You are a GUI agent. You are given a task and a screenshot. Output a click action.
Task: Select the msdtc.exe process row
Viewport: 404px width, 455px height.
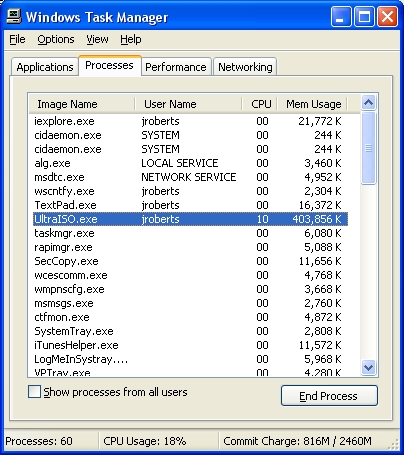(x=190, y=177)
